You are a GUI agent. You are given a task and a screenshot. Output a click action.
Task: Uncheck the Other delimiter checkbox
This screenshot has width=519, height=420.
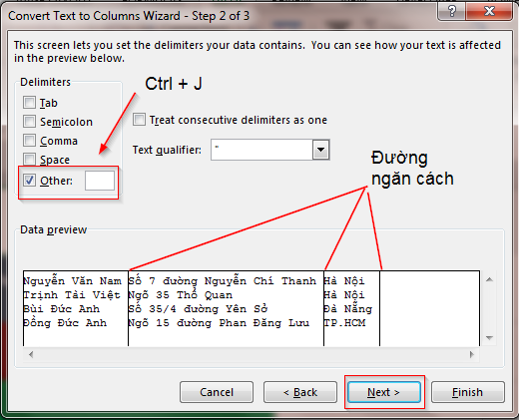(29, 181)
